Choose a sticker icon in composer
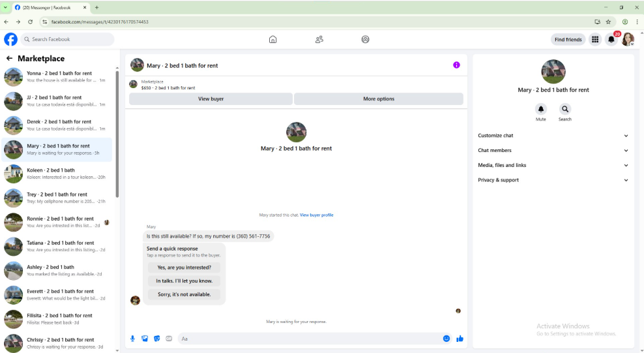 (156, 339)
